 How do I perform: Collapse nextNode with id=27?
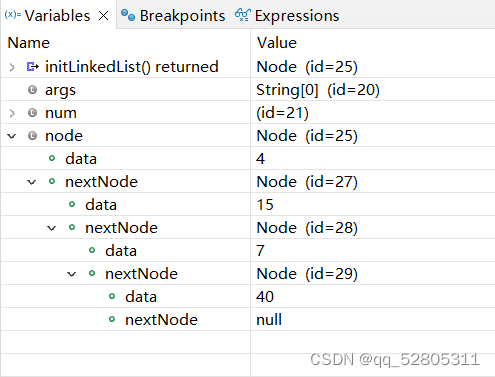[x=32, y=182]
